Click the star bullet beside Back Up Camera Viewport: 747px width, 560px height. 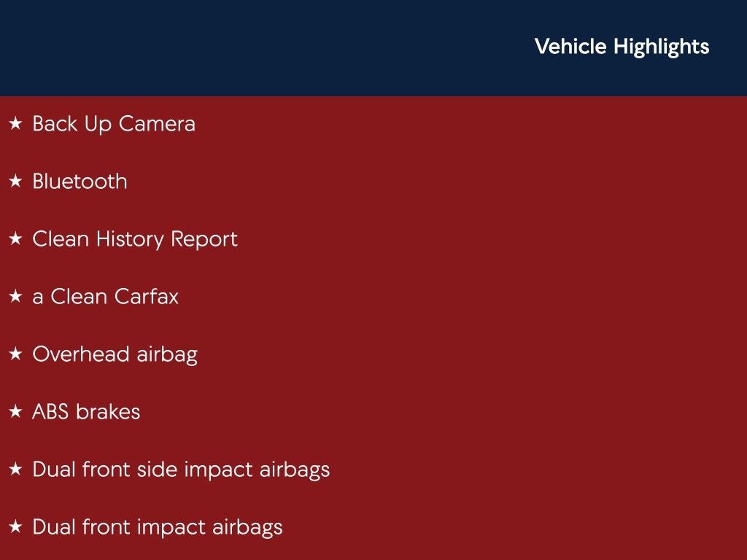[x=15, y=124]
